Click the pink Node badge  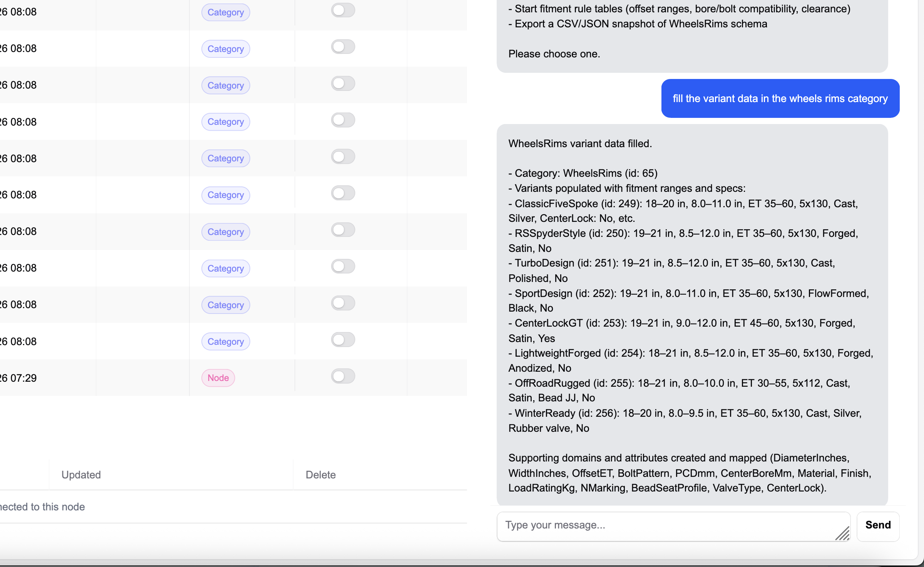point(218,378)
